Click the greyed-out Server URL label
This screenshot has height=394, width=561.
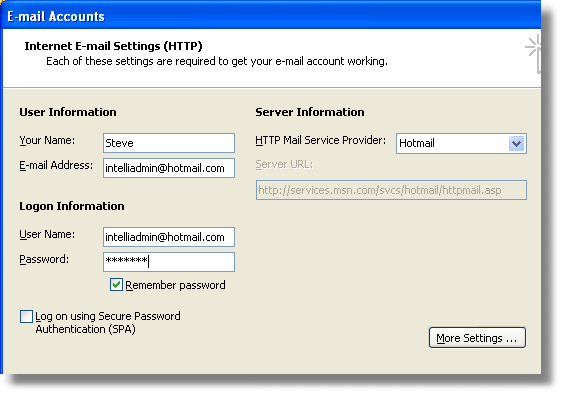click(x=284, y=165)
